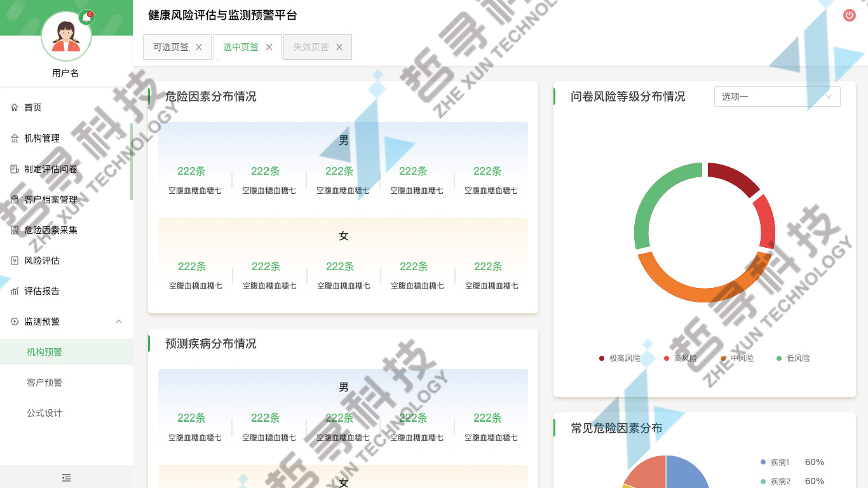Viewport: 868px width, 488px height.
Task: Click the 常见危险因素分布 heading
Action: tap(616, 428)
